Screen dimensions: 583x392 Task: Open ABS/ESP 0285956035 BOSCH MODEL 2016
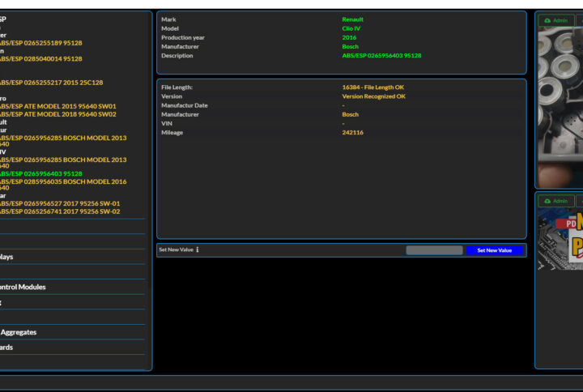click(62, 181)
